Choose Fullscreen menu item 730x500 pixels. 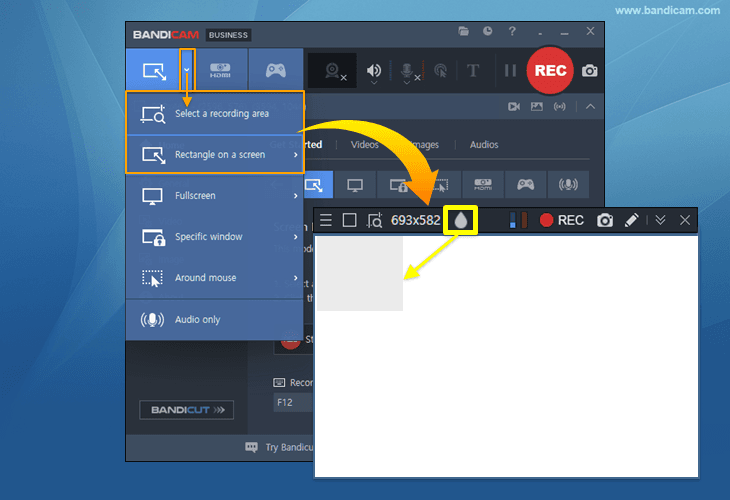215,196
